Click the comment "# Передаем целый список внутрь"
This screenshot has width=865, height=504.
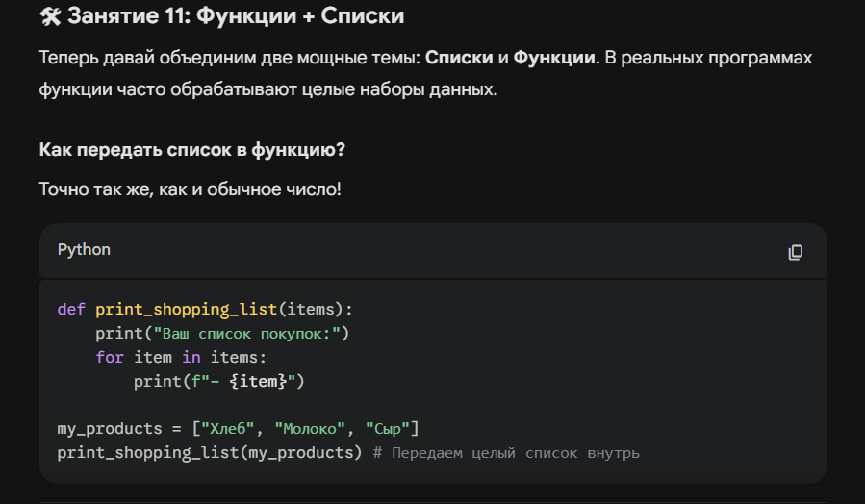point(504,452)
